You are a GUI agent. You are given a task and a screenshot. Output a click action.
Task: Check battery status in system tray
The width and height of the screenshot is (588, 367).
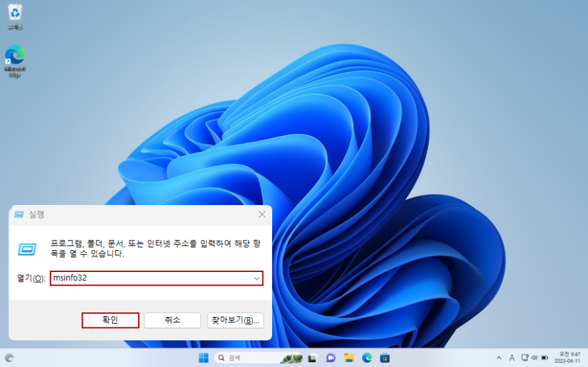(544, 358)
